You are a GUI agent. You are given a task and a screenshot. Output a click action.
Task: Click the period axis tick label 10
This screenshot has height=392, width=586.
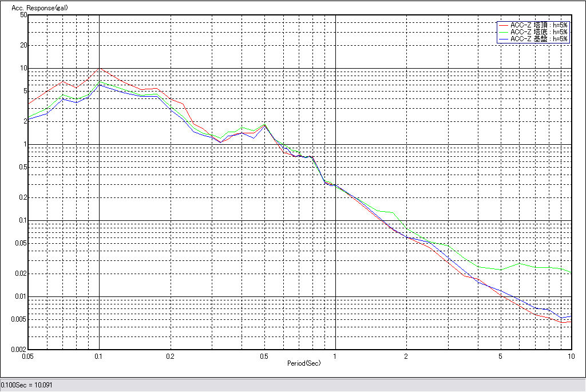(571, 356)
